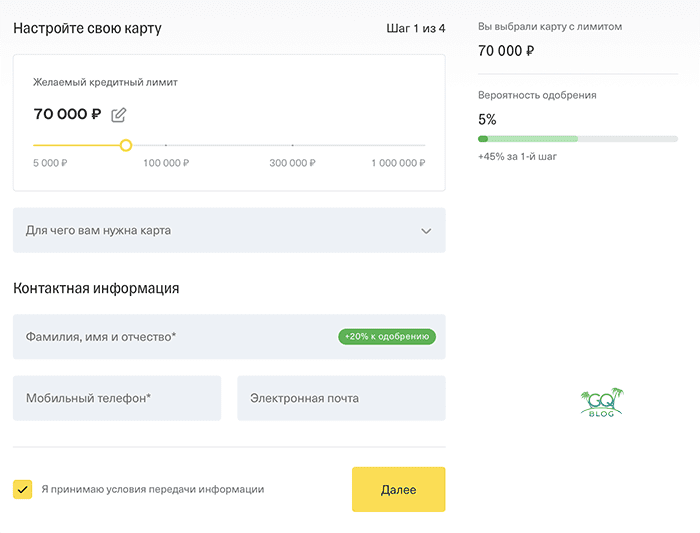Screen dimensions: 700x533
Task: Select the 1 000 000 ₽ slider endpoint
Action: click(398, 163)
